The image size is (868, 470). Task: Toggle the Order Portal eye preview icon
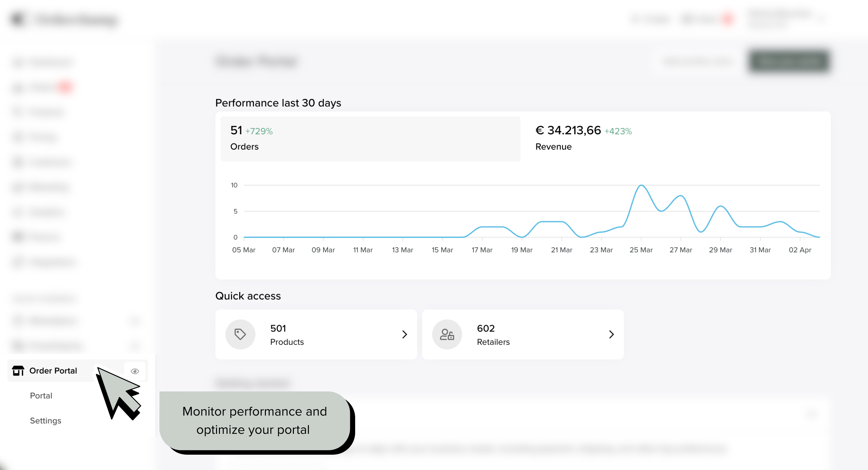135,371
